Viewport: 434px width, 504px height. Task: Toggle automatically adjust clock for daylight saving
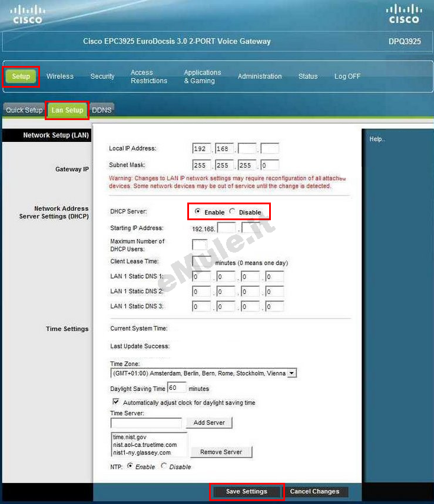pyautogui.click(x=116, y=402)
